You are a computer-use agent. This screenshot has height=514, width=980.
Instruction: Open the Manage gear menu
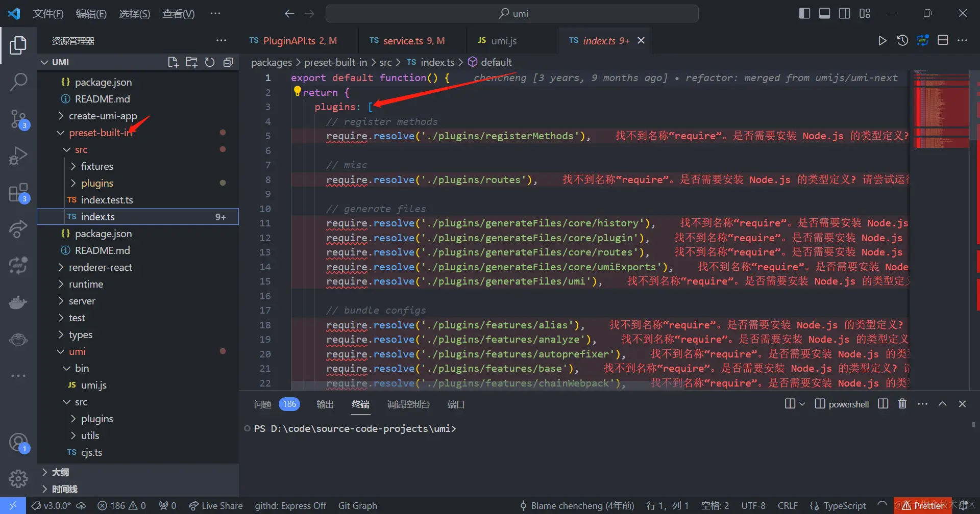point(18,478)
